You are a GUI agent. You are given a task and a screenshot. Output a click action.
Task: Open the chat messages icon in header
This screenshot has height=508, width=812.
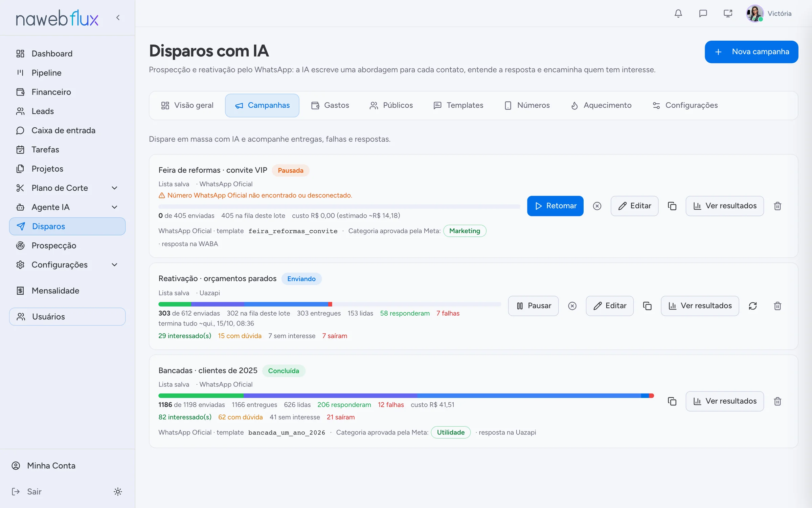703,14
